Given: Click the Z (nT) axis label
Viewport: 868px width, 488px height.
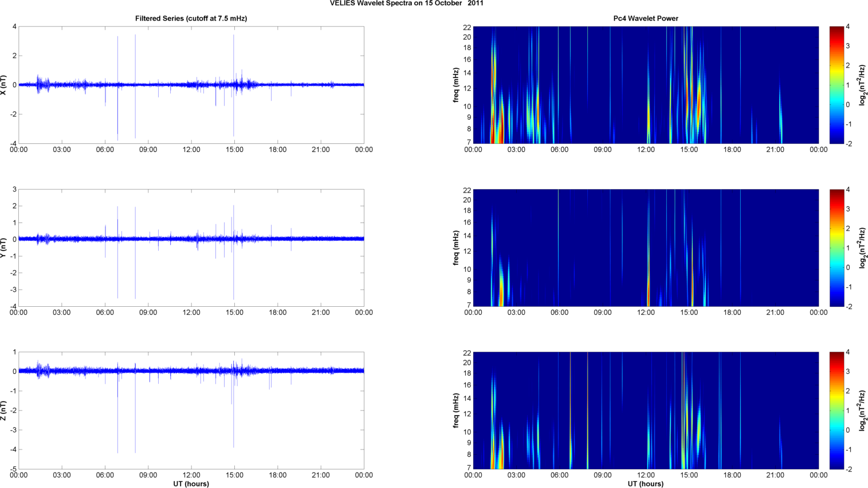Looking at the screenshot, I should pyautogui.click(x=4, y=411).
